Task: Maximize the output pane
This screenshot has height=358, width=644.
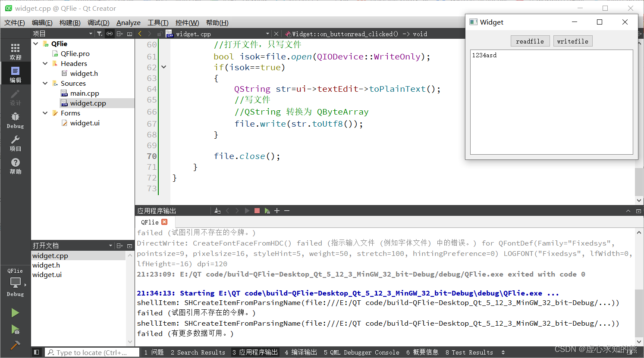Action: point(638,211)
